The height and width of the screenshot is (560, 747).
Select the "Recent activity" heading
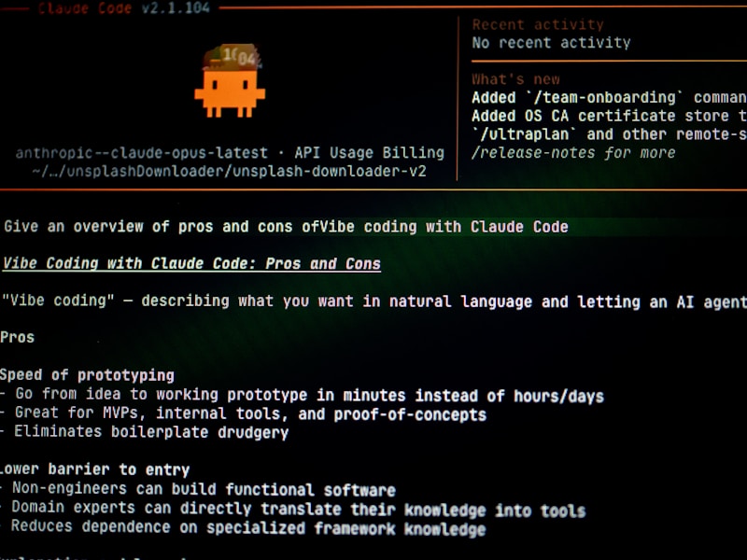coord(538,24)
